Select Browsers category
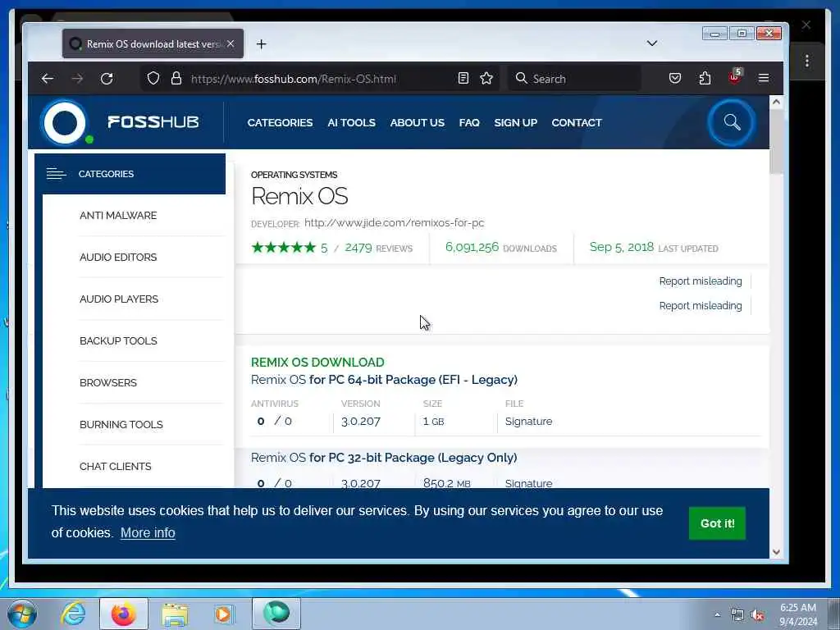Screen dimensions: 840x630 [x=108, y=382]
